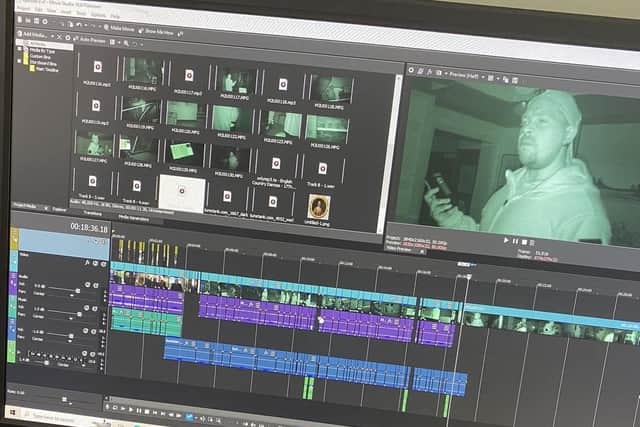
Task: Mute the first (purple) audio track
Action: pyautogui.click(x=87, y=285)
